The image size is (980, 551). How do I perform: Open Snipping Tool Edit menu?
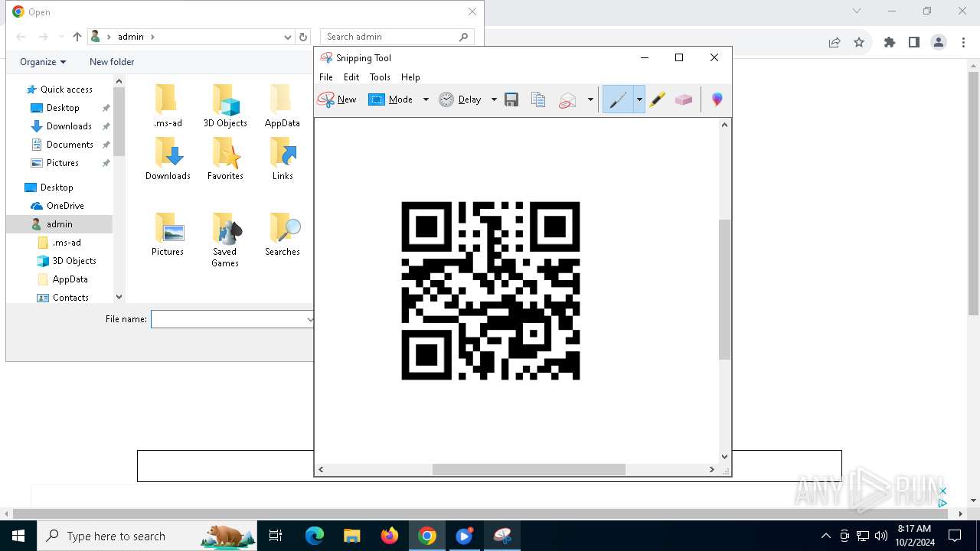pos(351,77)
